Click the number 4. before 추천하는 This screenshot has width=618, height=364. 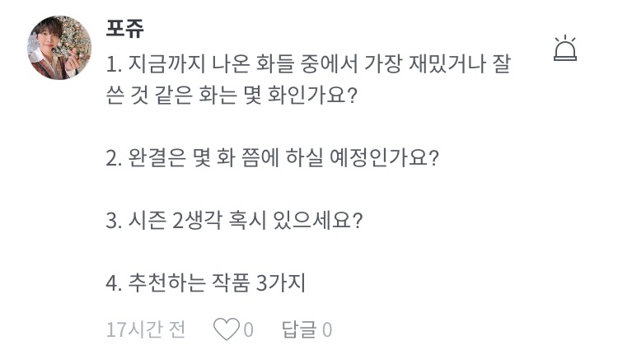tap(115, 284)
